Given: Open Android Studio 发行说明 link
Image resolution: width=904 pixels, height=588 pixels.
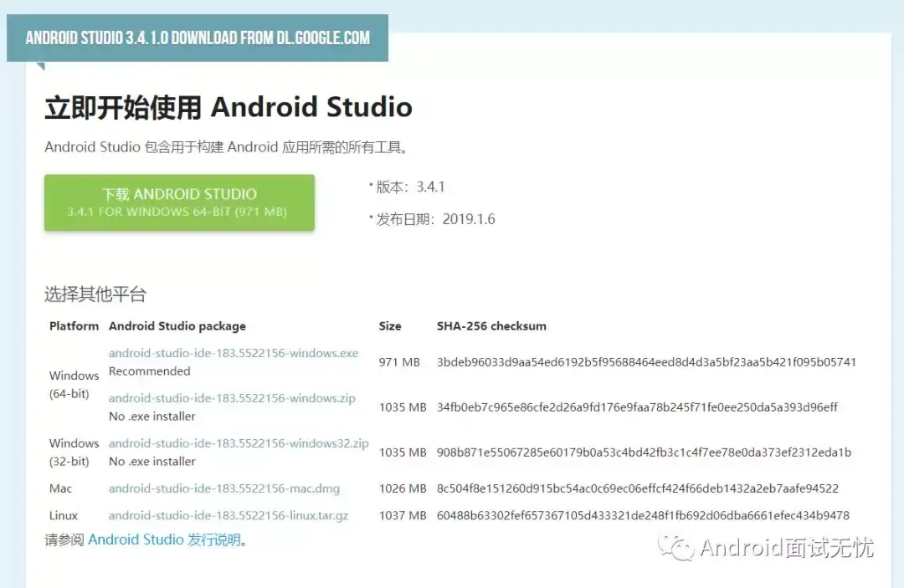Looking at the screenshot, I should (x=164, y=539).
